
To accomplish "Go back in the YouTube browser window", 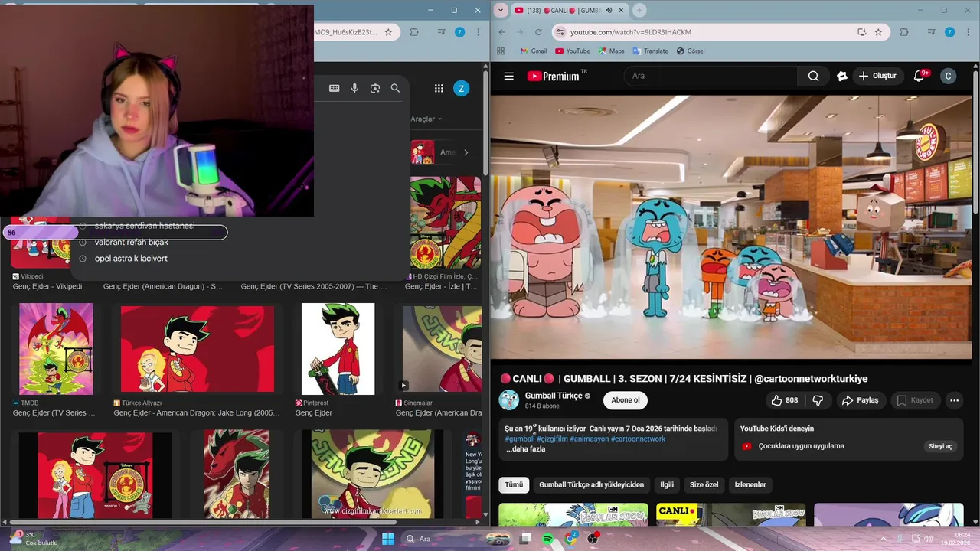I will (501, 32).
